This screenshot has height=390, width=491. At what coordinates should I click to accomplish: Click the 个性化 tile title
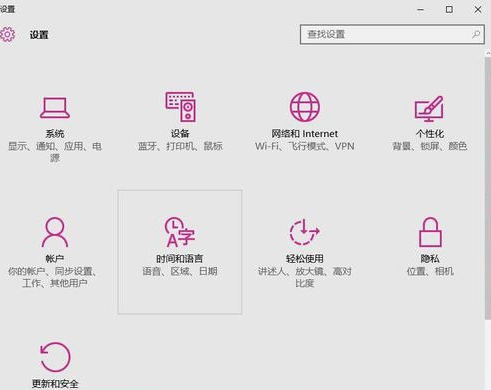click(x=430, y=134)
